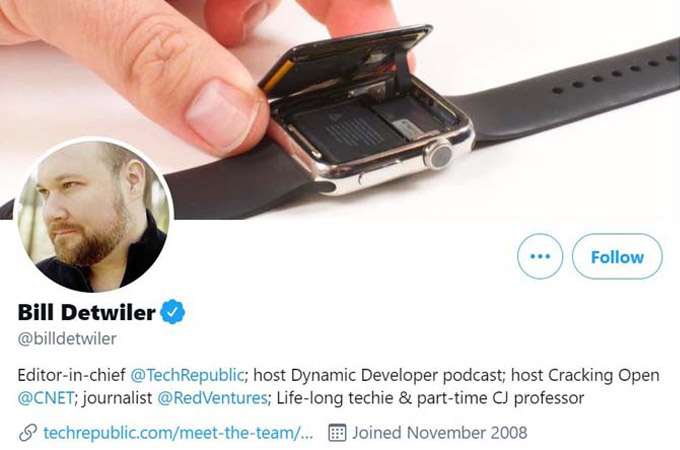Follow Bill Detwiler's account
The width and height of the screenshot is (680, 450).
[x=617, y=256]
